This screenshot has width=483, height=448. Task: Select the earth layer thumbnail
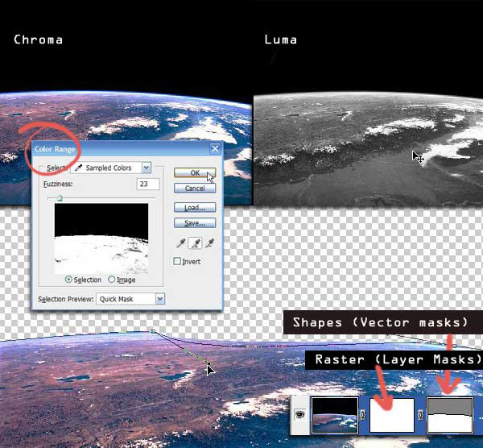tap(335, 415)
